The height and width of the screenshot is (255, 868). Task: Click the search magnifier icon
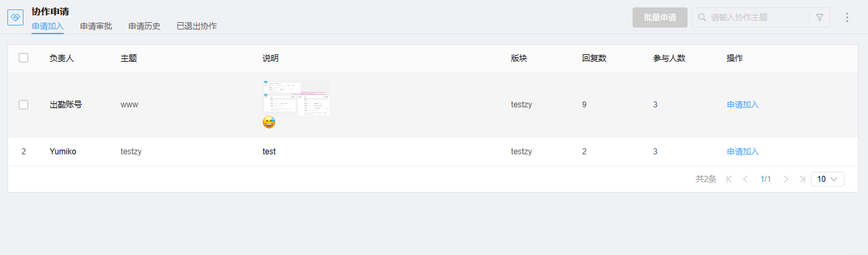[702, 17]
